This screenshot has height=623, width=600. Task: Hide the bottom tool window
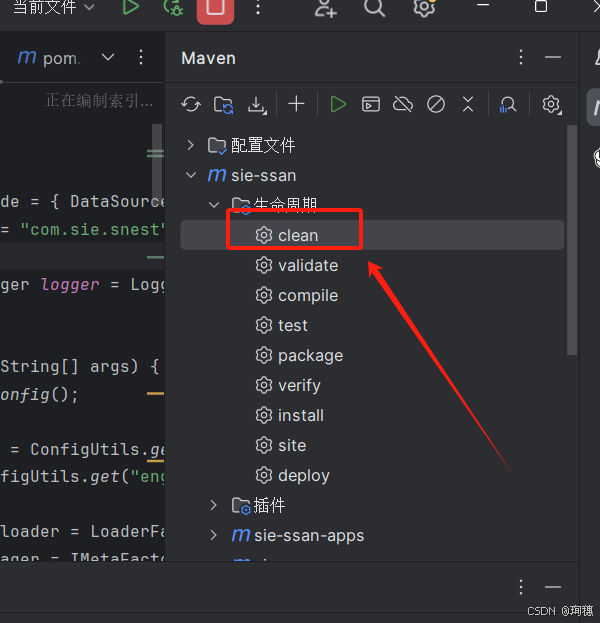(x=553, y=587)
